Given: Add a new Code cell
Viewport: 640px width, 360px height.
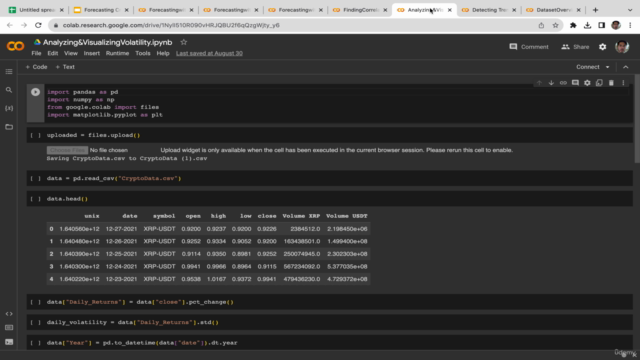Looking at the screenshot, I should pos(36,67).
